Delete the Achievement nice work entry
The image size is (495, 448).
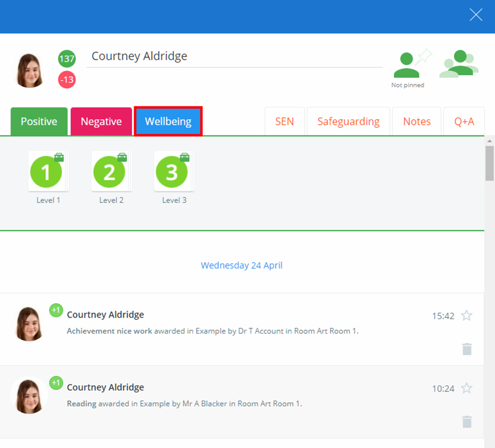point(466,349)
